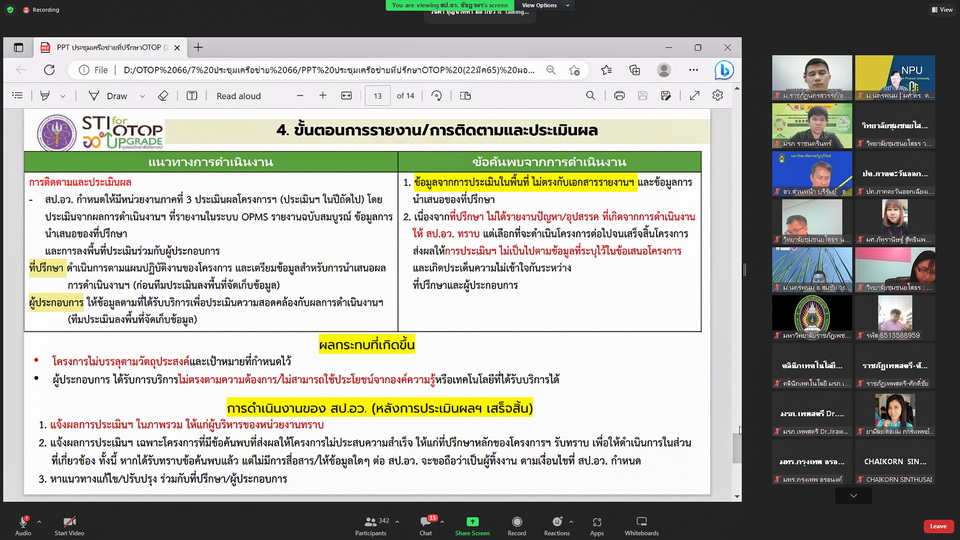Open Edge settings and more menu

(693, 70)
